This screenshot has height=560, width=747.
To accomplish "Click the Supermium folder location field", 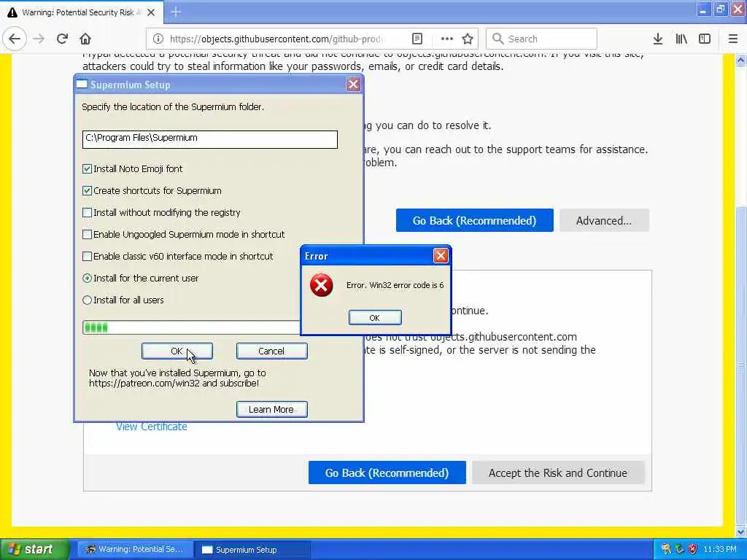I will coord(209,139).
